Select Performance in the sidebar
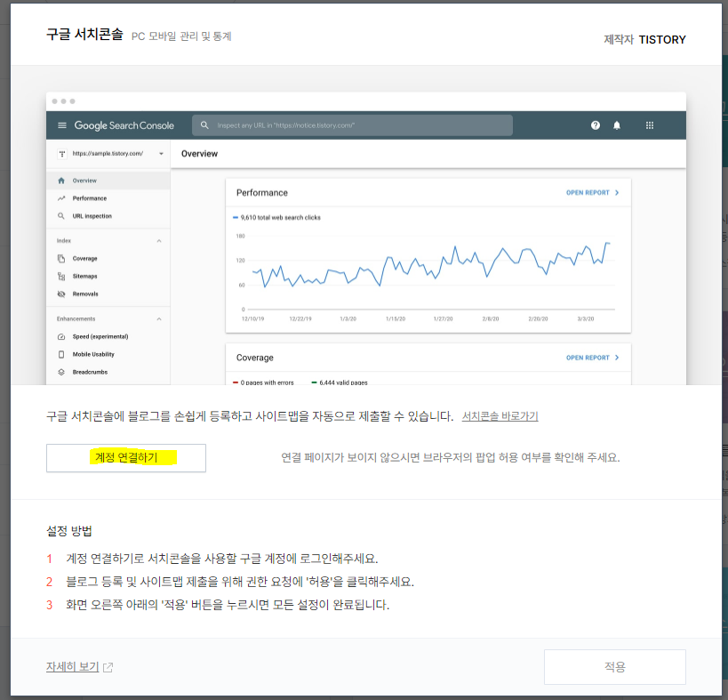The image size is (728, 700). coord(108,198)
